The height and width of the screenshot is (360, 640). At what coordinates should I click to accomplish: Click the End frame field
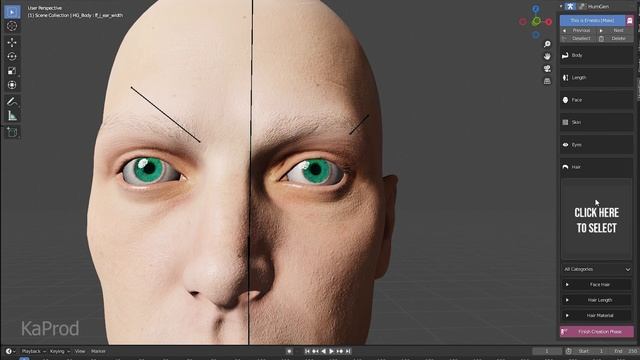pos(624,351)
